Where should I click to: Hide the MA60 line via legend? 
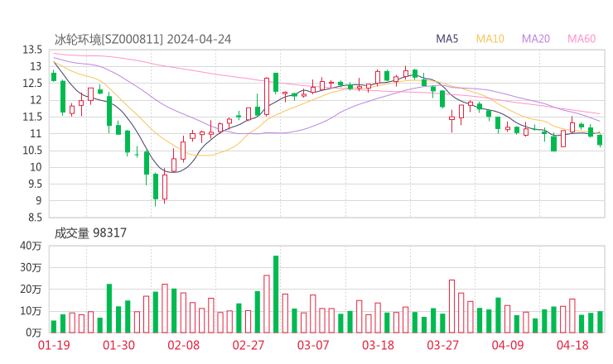(582, 39)
